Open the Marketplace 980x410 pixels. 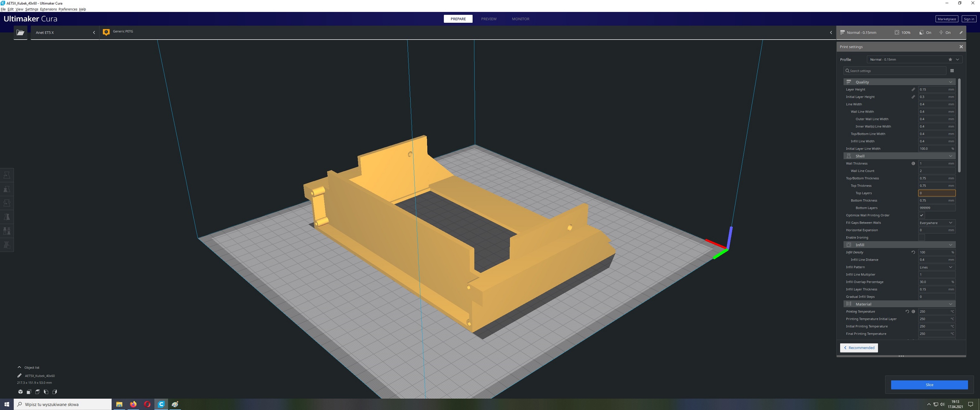pyautogui.click(x=946, y=19)
